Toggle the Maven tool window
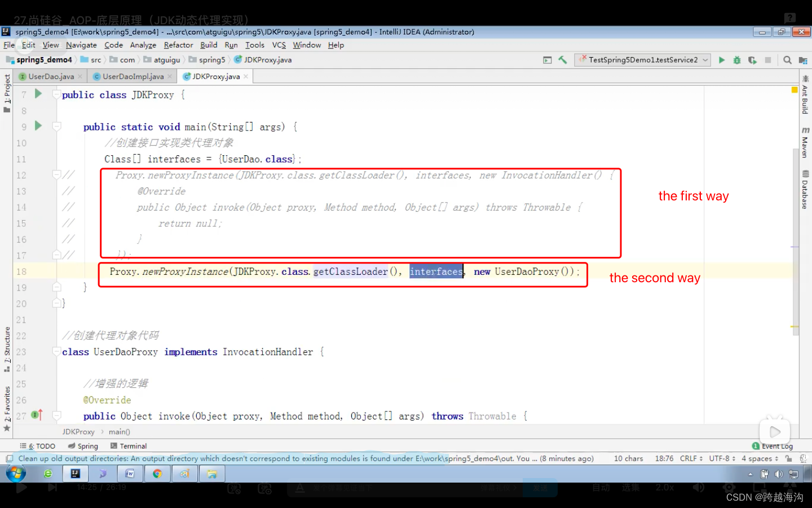This screenshot has height=508, width=812. tap(805, 142)
